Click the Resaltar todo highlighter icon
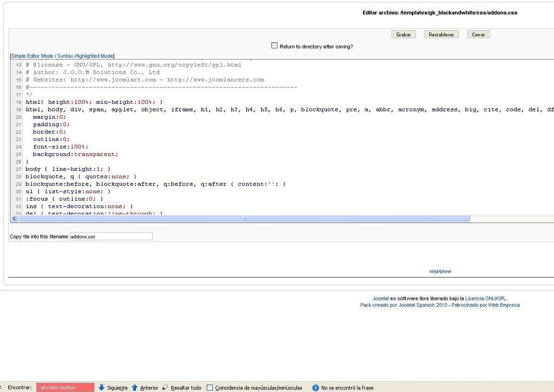 pos(165,387)
